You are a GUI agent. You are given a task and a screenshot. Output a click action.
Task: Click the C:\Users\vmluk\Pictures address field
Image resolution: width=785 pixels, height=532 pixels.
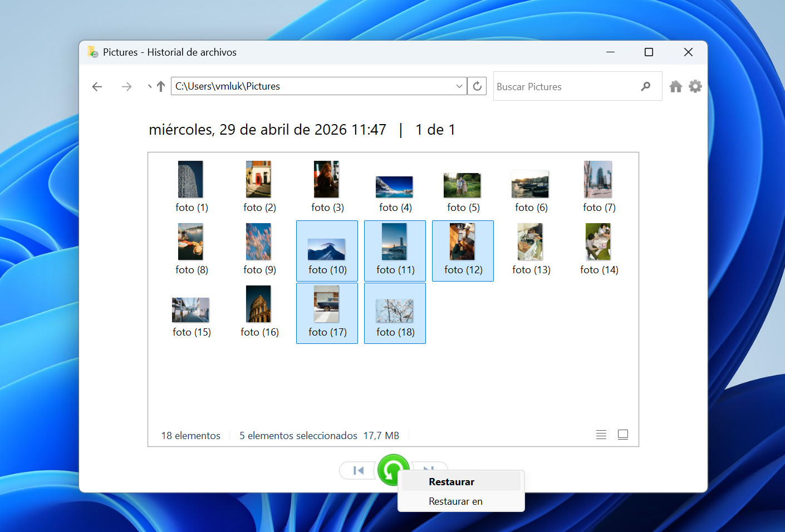(x=312, y=86)
